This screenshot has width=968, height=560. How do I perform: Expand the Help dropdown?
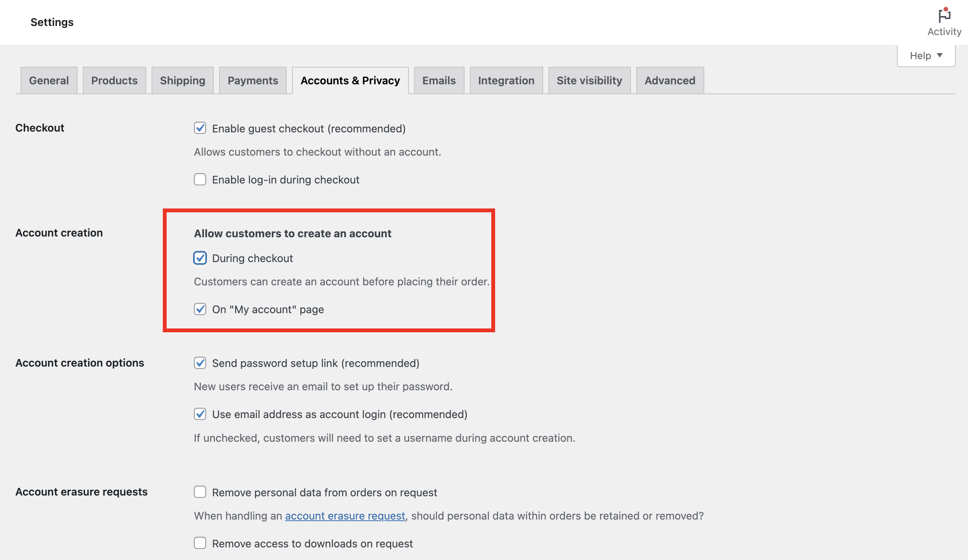coord(926,56)
